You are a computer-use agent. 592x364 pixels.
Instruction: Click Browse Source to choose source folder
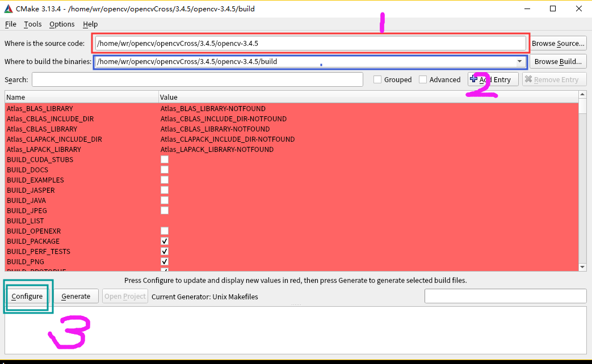(x=558, y=43)
